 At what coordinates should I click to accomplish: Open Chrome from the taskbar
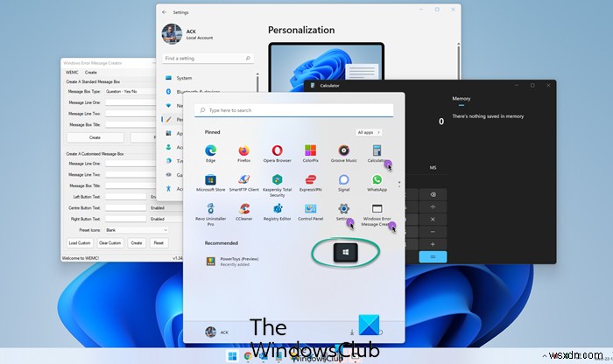248,356
